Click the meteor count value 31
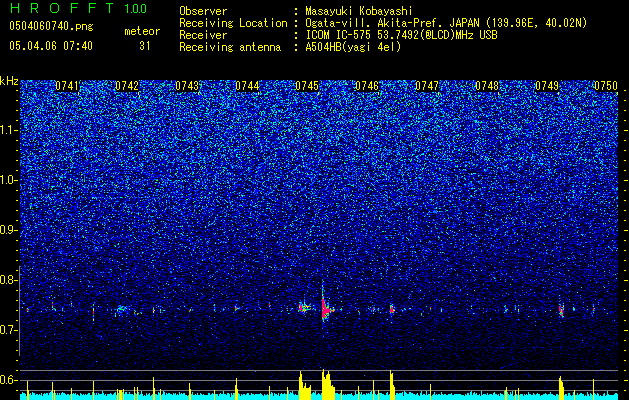629x400 pixels. point(145,46)
